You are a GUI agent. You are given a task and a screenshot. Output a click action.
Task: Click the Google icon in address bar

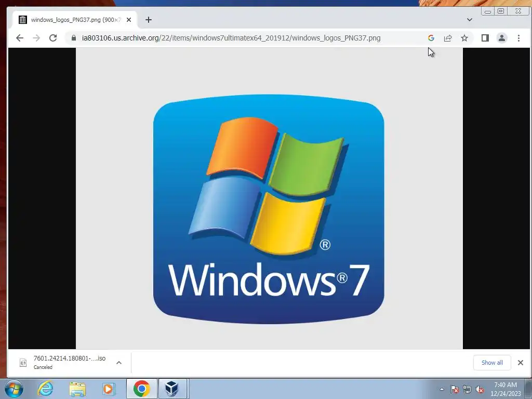[x=431, y=38]
